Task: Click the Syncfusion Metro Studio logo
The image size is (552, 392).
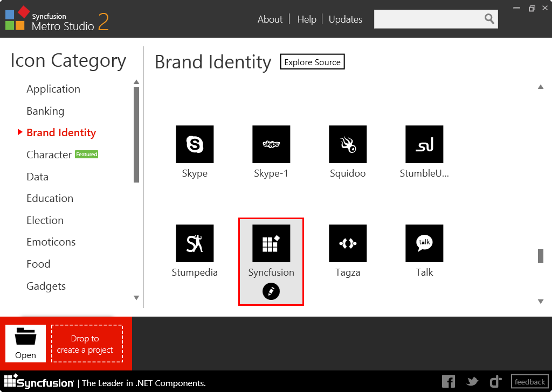Action: click(57, 19)
